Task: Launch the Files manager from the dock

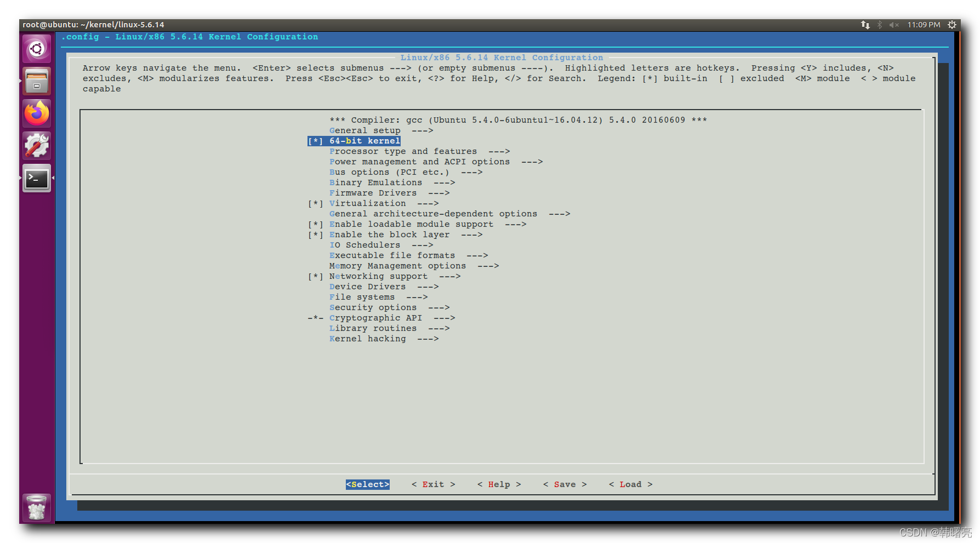Action: [37, 81]
